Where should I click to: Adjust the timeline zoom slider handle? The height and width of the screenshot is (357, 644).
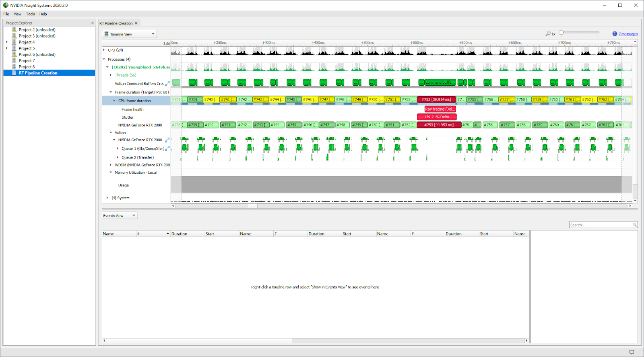561,32
